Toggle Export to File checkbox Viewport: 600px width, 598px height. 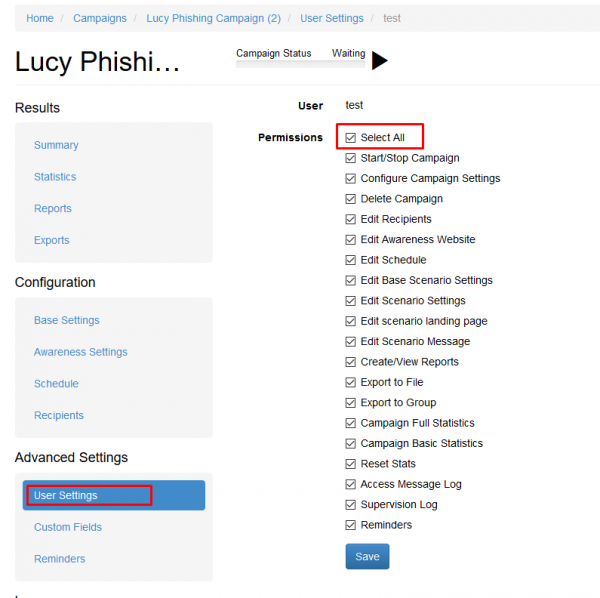pos(351,382)
